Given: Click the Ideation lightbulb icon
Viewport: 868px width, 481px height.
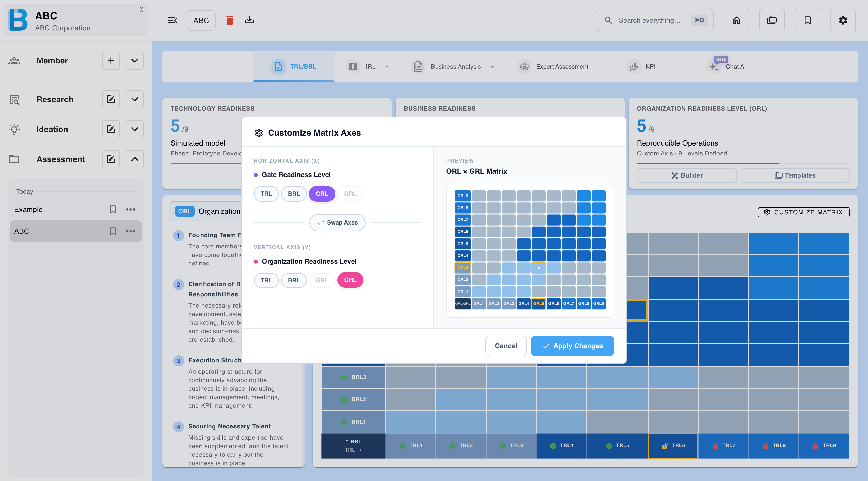Looking at the screenshot, I should pyautogui.click(x=14, y=129).
